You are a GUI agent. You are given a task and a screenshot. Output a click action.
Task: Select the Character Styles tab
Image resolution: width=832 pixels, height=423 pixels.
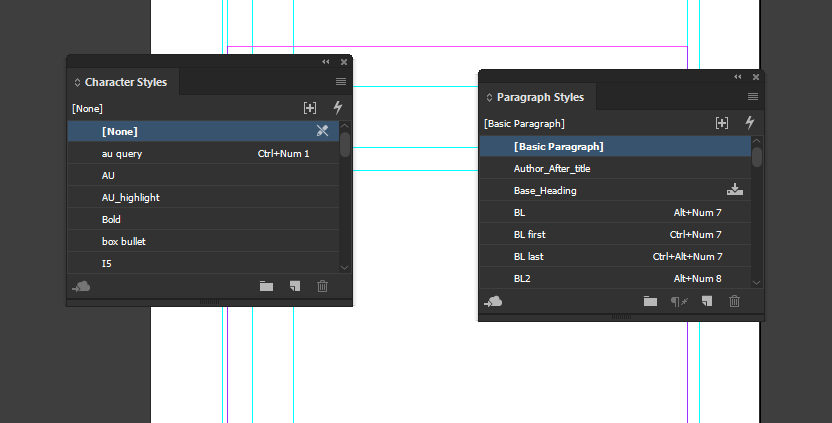(x=126, y=82)
